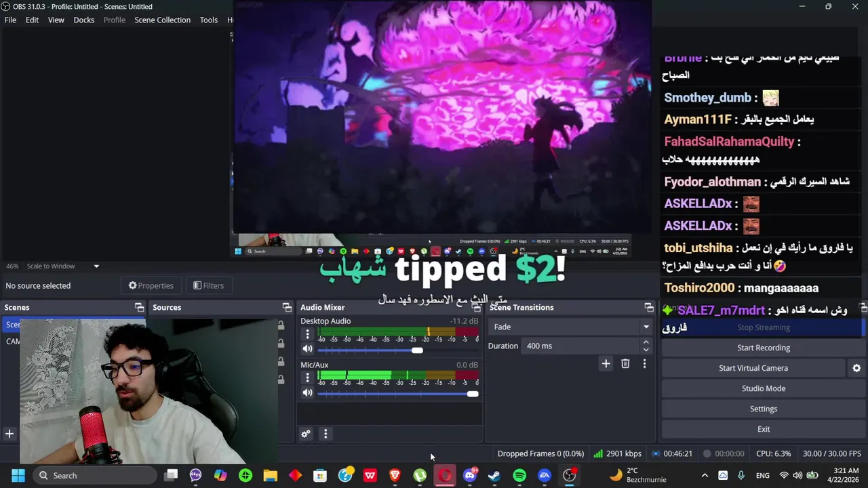Adjust Mic/Aux volume slider handle

(473, 393)
